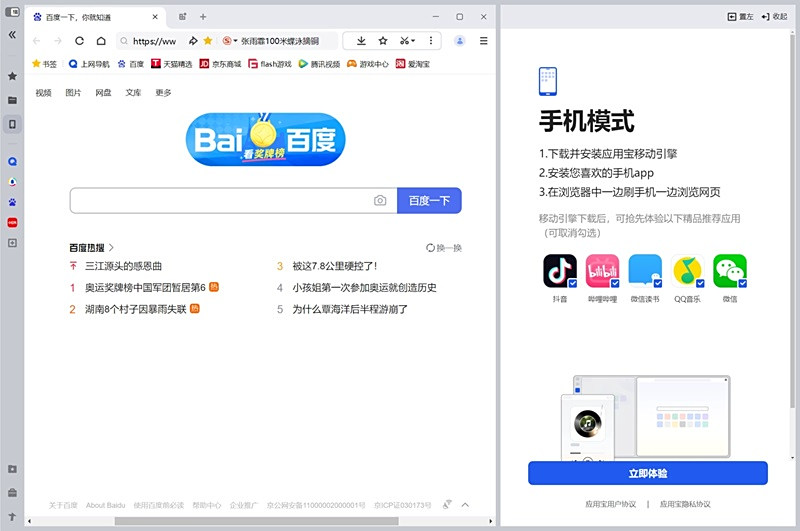Reload the current page
Image resolution: width=800 pixels, height=531 pixels.
click(79, 41)
